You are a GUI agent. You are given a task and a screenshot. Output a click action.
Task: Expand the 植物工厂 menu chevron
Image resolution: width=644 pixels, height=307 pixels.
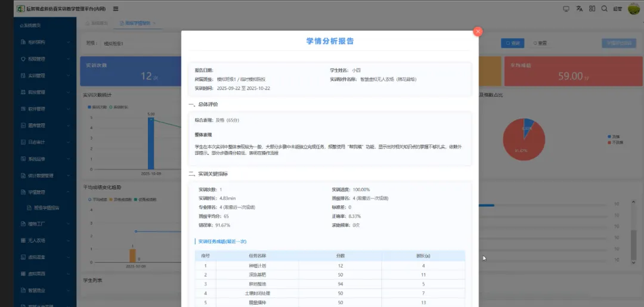(x=68, y=224)
